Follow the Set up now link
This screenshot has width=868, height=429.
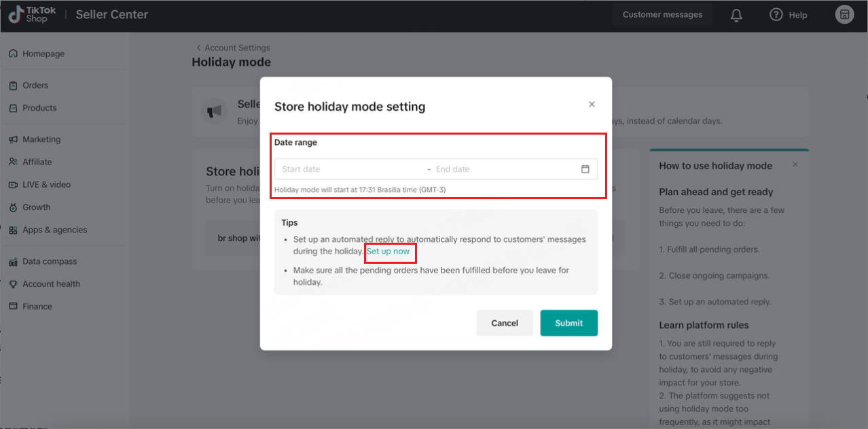388,252
